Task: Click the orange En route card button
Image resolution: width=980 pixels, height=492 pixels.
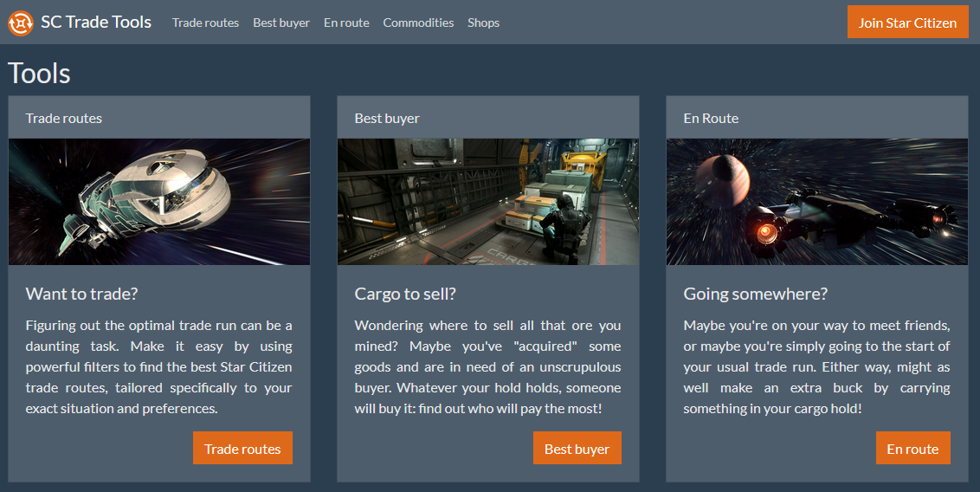Action: pyautogui.click(x=912, y=448)
